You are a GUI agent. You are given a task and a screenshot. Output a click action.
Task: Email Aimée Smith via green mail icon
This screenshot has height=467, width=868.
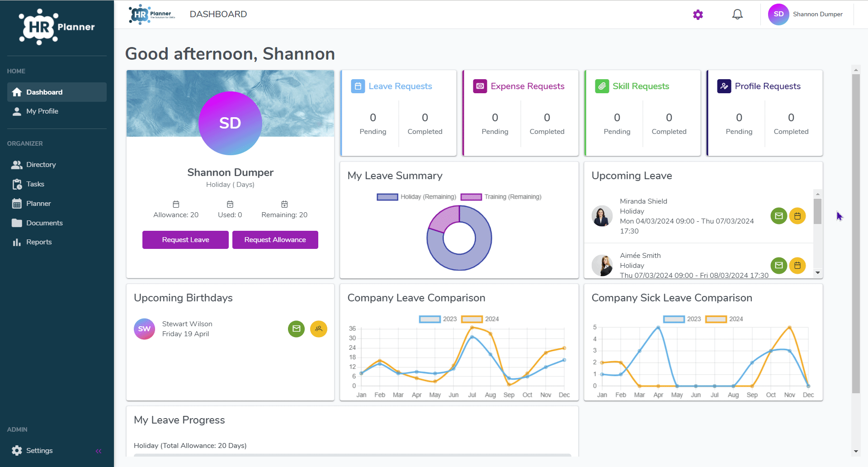point(779,265)
